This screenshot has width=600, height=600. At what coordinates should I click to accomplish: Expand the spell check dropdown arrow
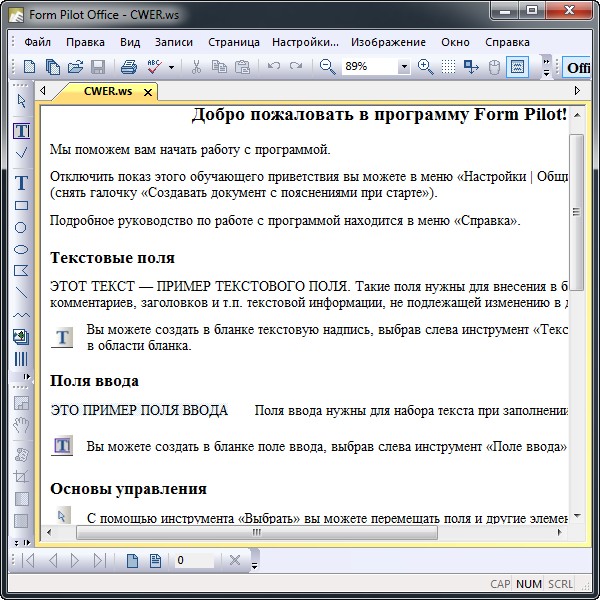click(x=171, y=67)
